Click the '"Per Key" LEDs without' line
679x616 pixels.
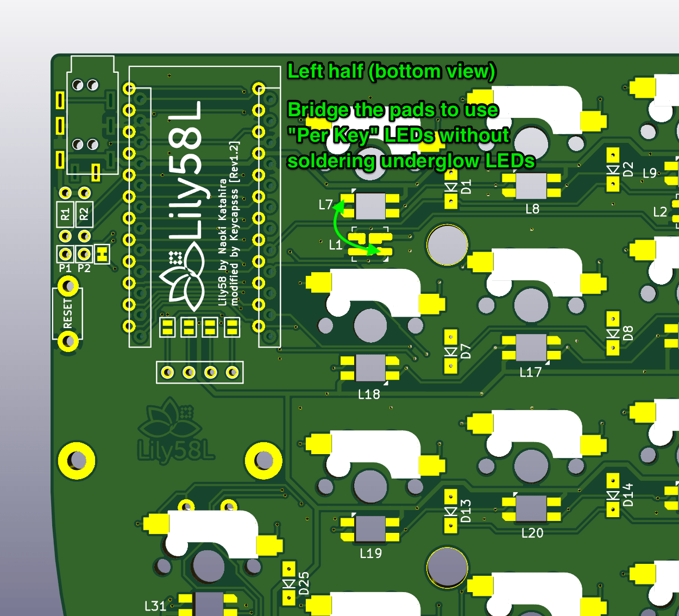tap(399, 135)
